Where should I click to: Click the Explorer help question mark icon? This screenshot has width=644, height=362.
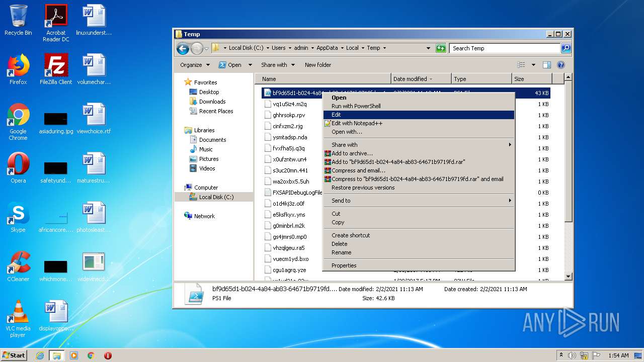(x=561, y=65)
